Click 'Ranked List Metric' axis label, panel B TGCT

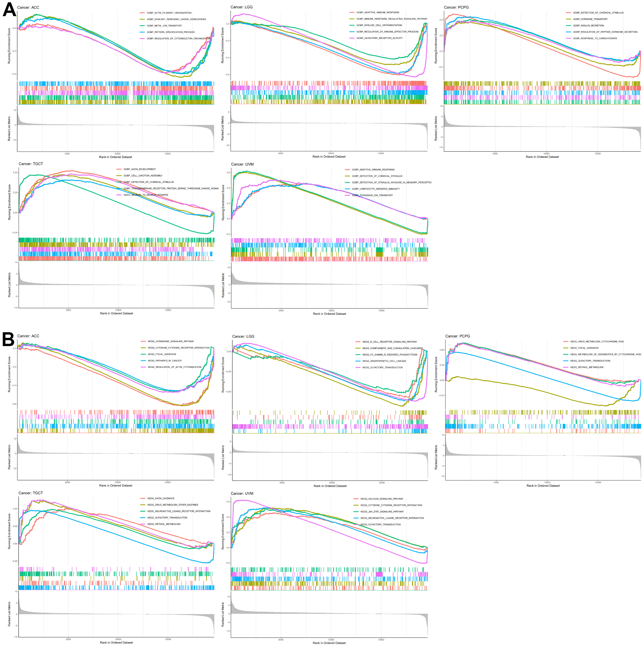(9, 614)
